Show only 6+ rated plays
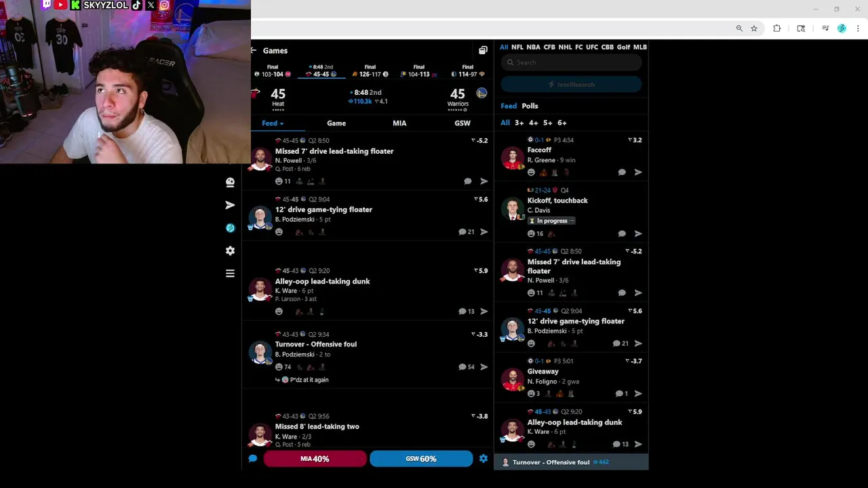Viewport: 868px width, 488px height. click(x=561, y=123)
